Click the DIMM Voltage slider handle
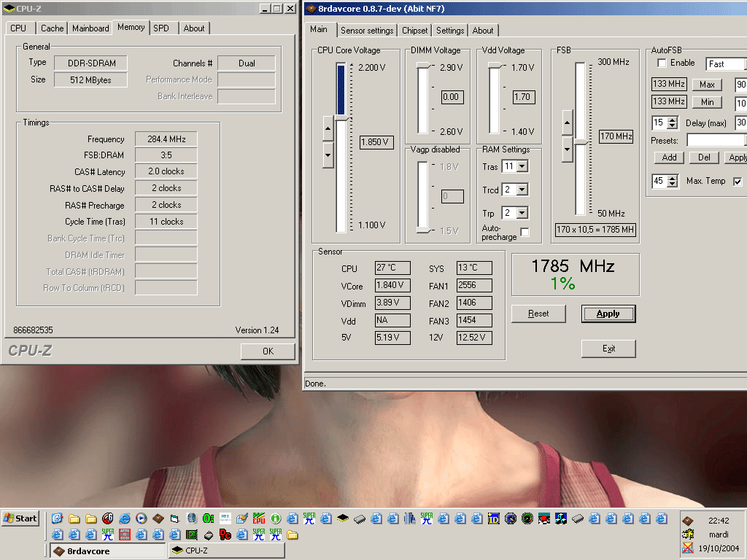 click(x=423, y=66)
